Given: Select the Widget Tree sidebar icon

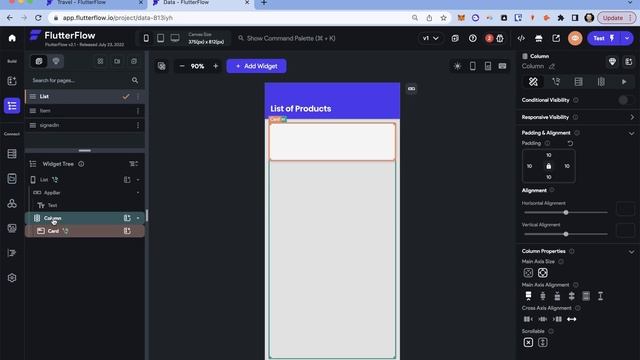Looking at the screenshot, I should click(x=12, y=106).
